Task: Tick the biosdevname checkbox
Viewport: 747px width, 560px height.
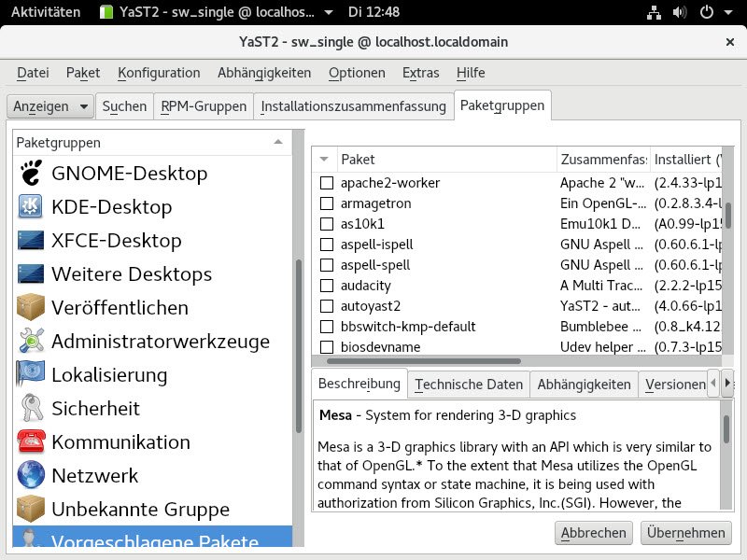Action: (326, 346)
